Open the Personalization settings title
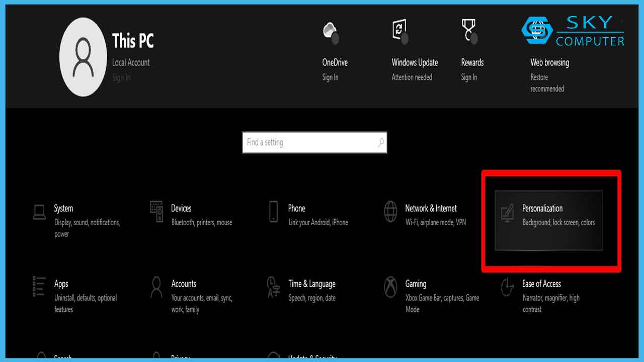 [x=542, y=208]
